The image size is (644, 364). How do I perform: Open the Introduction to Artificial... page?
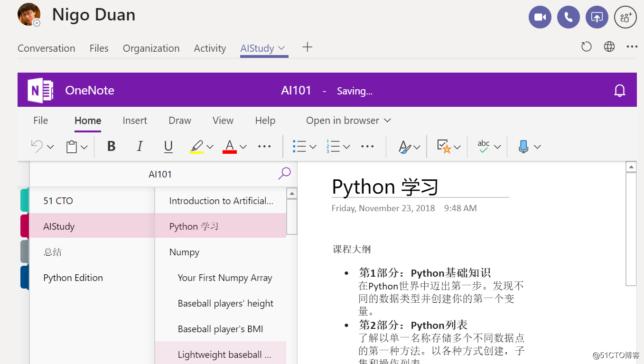point(221,201)
